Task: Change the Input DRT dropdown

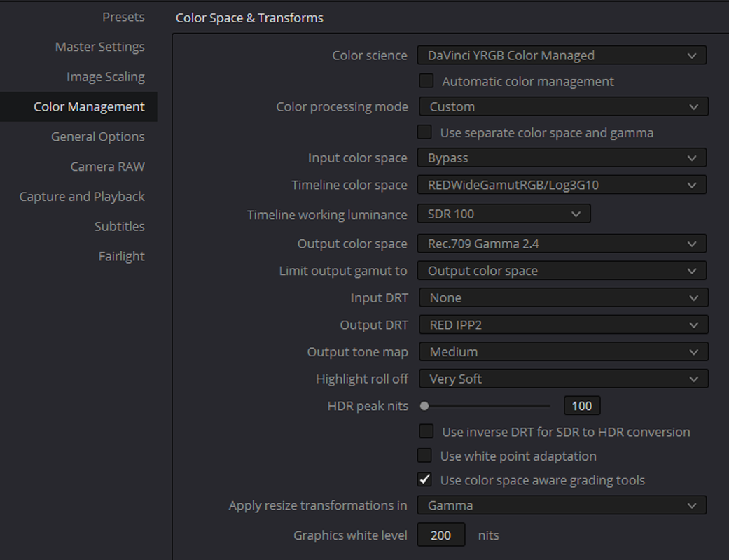Action: pos(564,297)
